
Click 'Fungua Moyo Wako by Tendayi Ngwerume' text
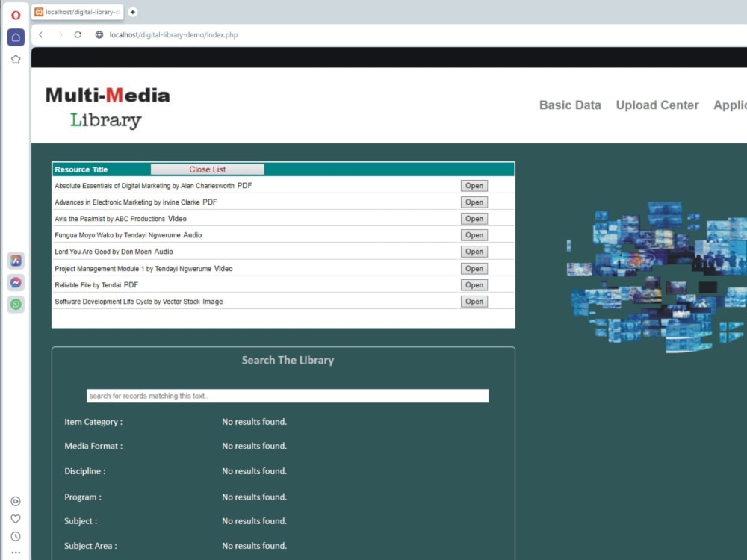[117, 235]
